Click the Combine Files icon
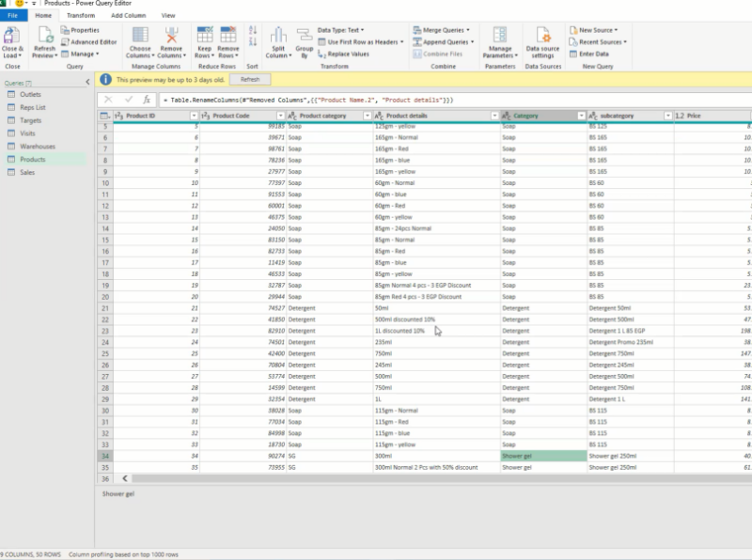The height and width of the screenshot is (560, 752). [x=417, y=54]
